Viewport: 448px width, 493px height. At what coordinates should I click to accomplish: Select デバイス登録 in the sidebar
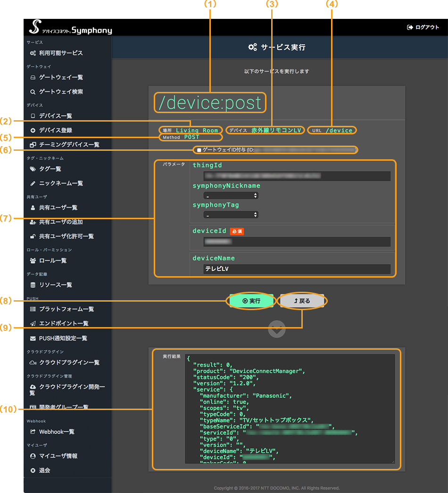pyautogui.click(x=56, y=130)
